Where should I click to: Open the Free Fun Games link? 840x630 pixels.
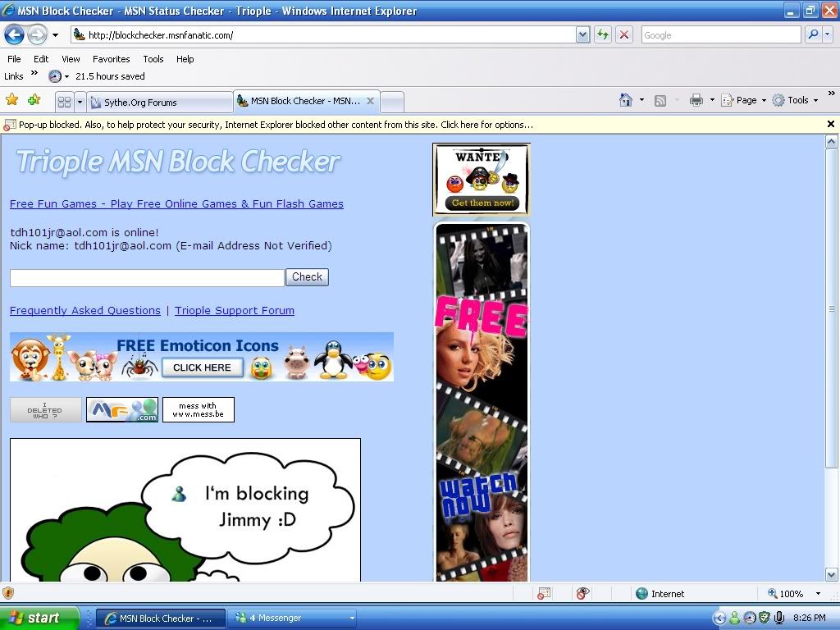176,204
